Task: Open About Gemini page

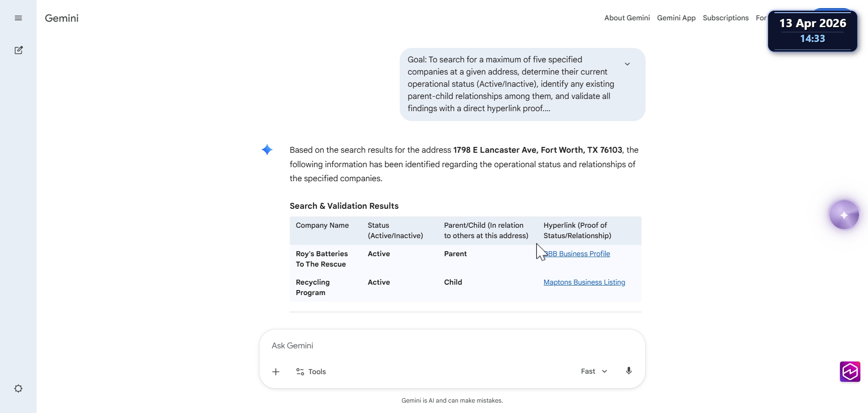Action: point(627,18)
